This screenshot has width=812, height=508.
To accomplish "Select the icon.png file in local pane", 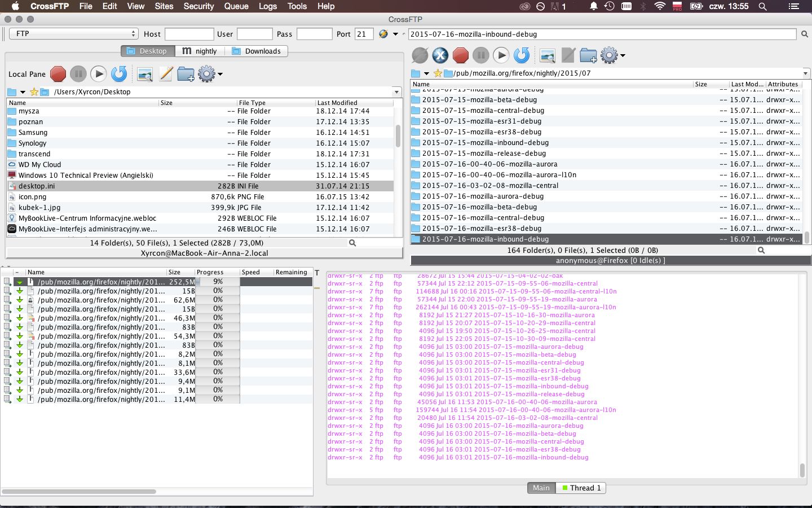I will coord(200,197).
